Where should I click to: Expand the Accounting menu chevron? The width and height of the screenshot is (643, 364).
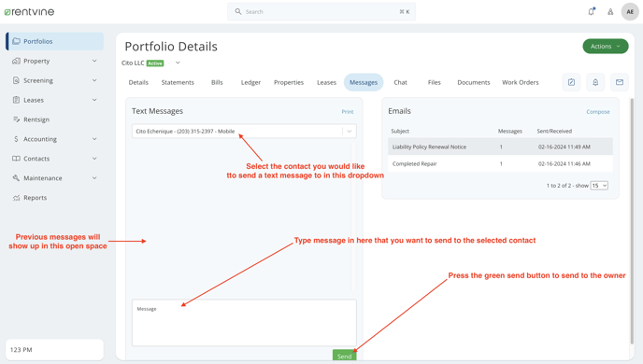94,139
